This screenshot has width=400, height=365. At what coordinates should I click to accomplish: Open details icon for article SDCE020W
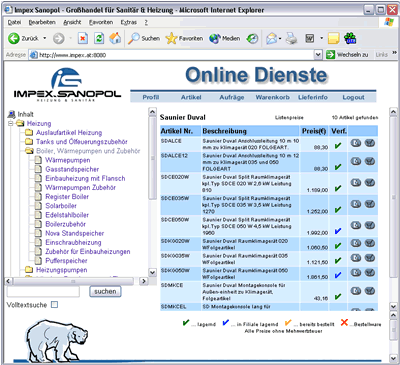pos(356,183)
